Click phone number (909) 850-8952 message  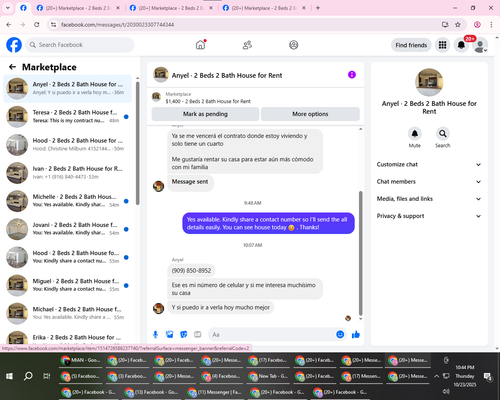point(191,270)
